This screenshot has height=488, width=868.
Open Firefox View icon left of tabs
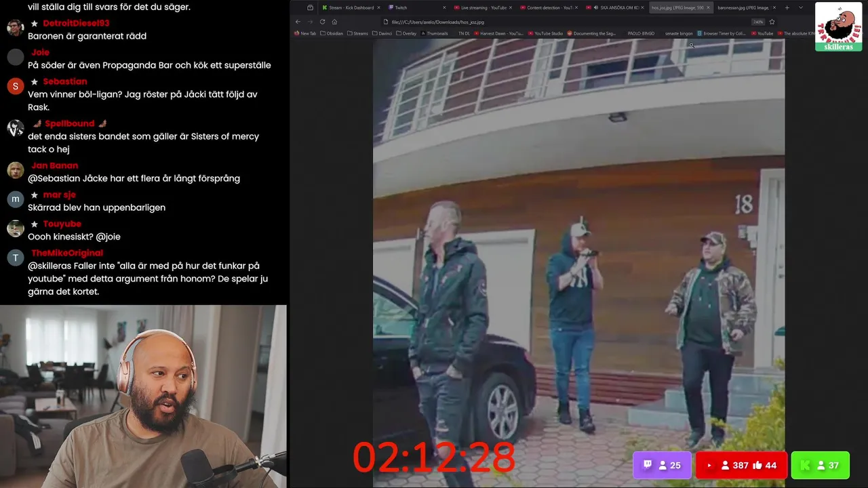[310, 7]
